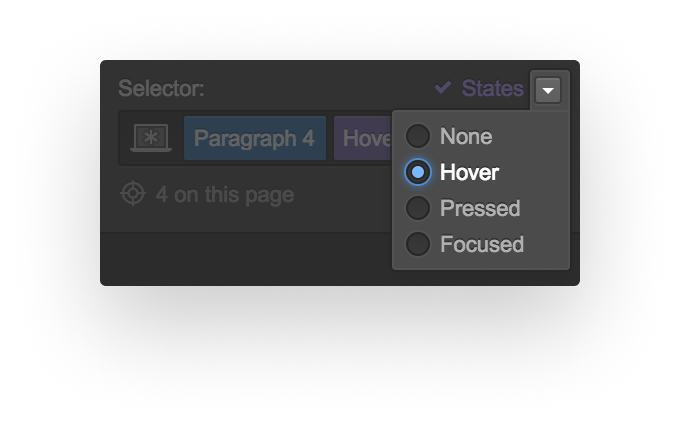Image resolution: width=680 pixels, height=426 pixels.
Task: Choose the Hover label in states menu
Action: (469, 172)
